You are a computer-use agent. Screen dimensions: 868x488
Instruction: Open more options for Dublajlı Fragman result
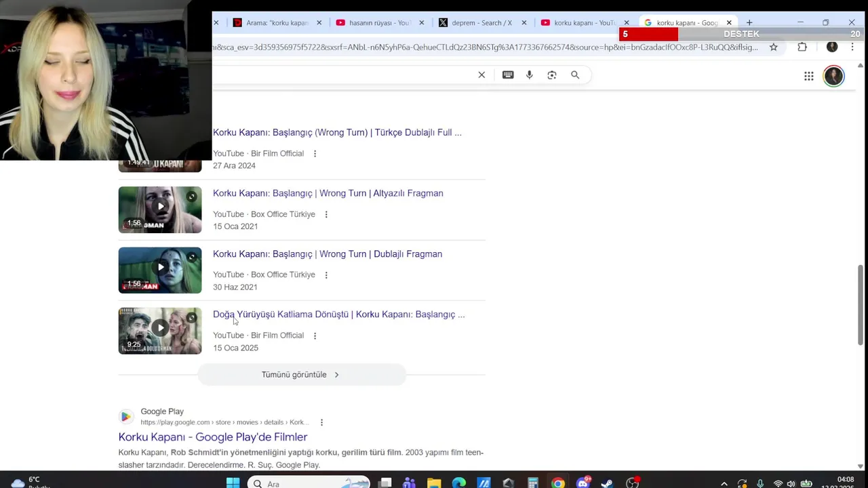[x=326, y=275]
